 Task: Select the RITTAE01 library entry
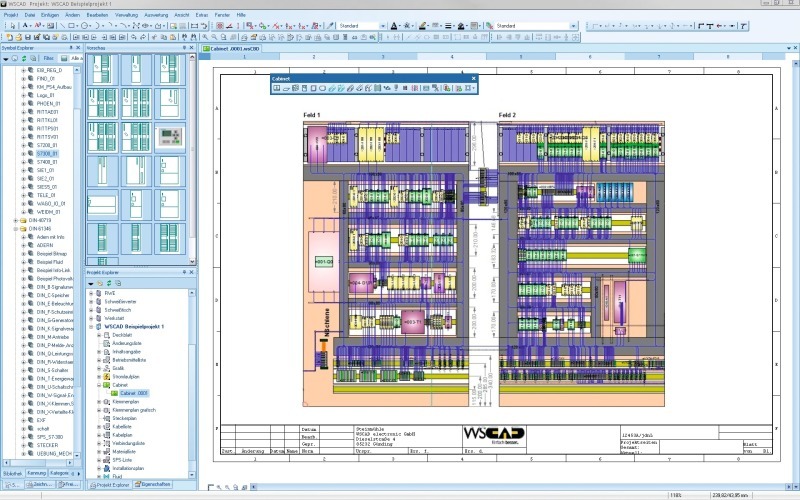[x=47, y=112]
